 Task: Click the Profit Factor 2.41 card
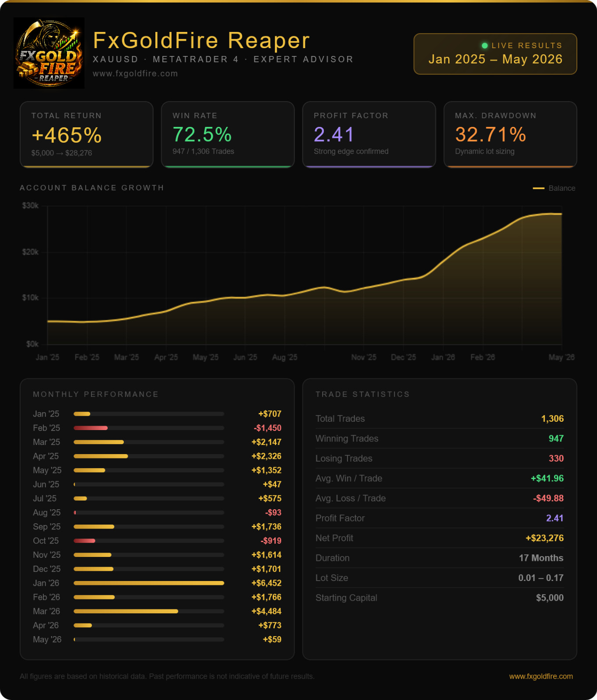[369, 135]
